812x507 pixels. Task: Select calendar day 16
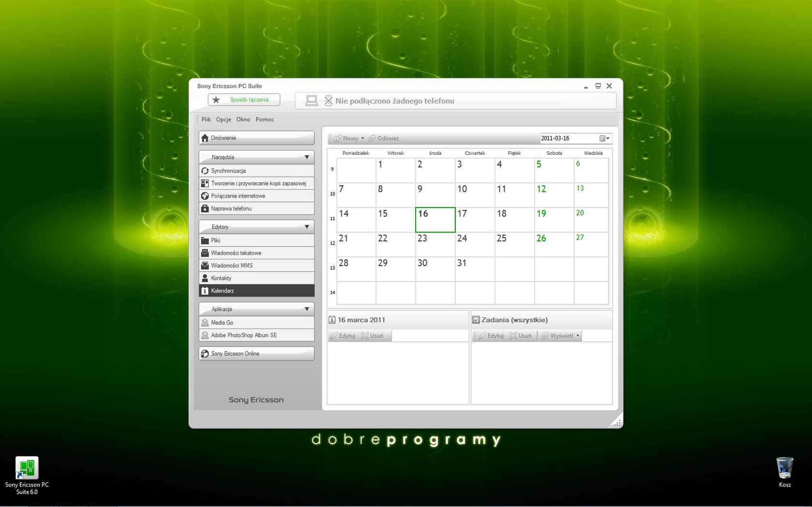[435, 220]
